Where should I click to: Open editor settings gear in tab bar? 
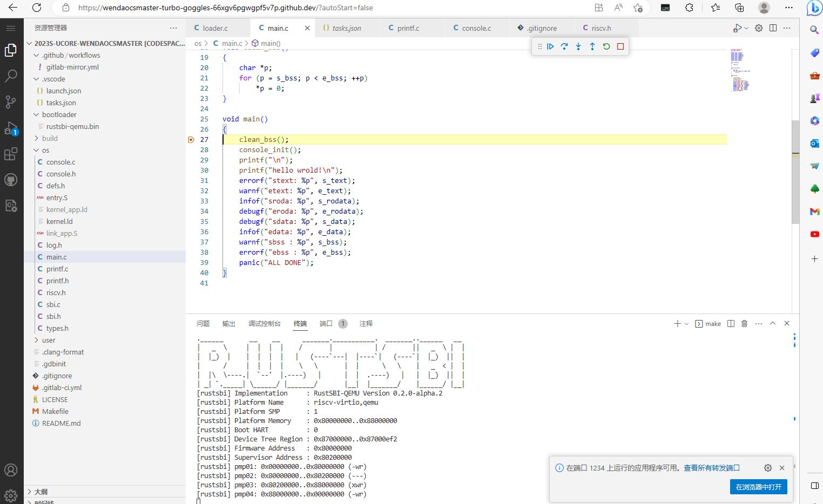tap(759, 28)
